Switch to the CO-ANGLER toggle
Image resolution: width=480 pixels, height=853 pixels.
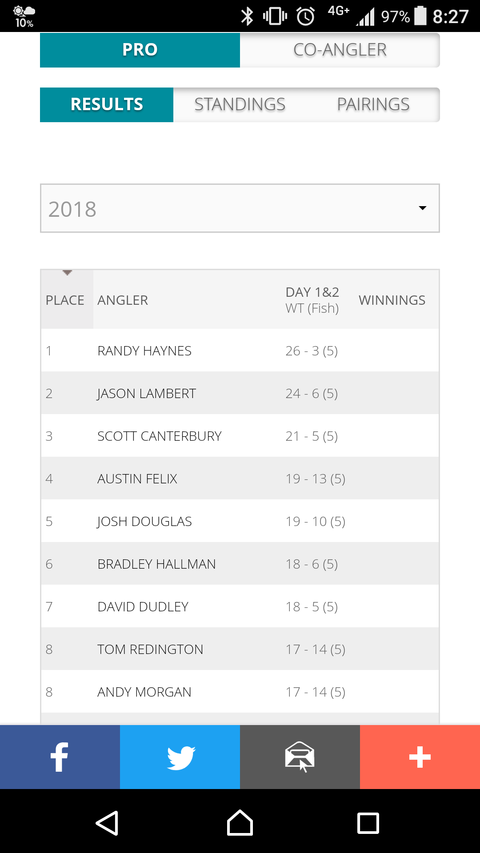pos(340,50)
